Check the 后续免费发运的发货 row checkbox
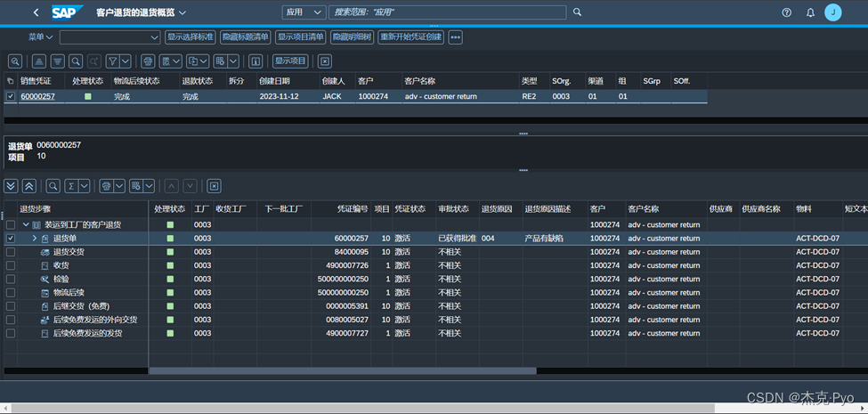868x414 pixels. tap(10, 333)
